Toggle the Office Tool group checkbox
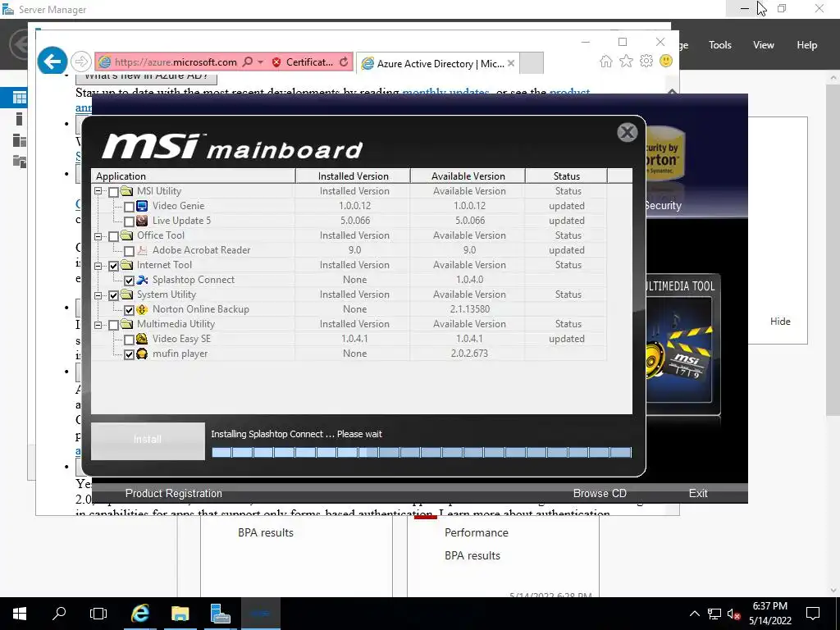This screenshot has height=630, width=840. pyautogui.click(x=113, y=236)
